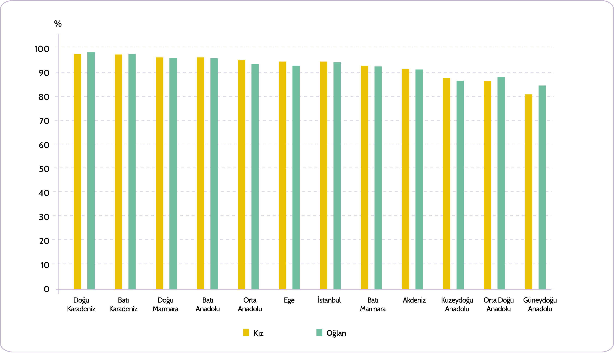This screenshot has height=364, width=614.
Task: Click the yellow bar for Akdeniz
Action: tap(406, 179)
